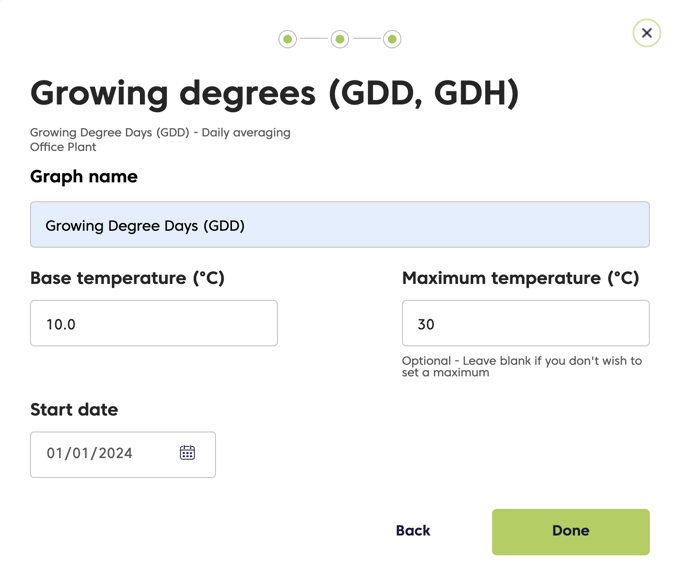Click the line joining second and third steps
Screen dimensions: 676x565
coord(366,39)
